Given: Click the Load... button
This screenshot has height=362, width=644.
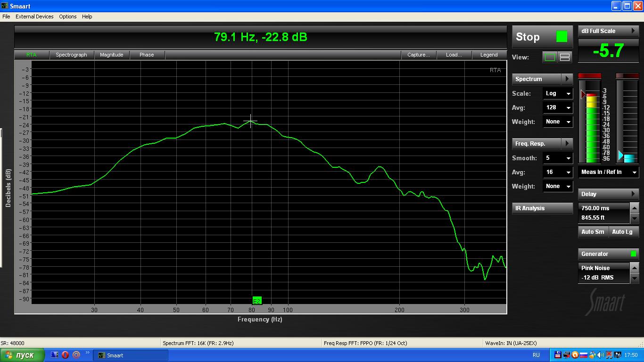Looking at the screenshot, I should pyautogui.click(x=454, y=55).
